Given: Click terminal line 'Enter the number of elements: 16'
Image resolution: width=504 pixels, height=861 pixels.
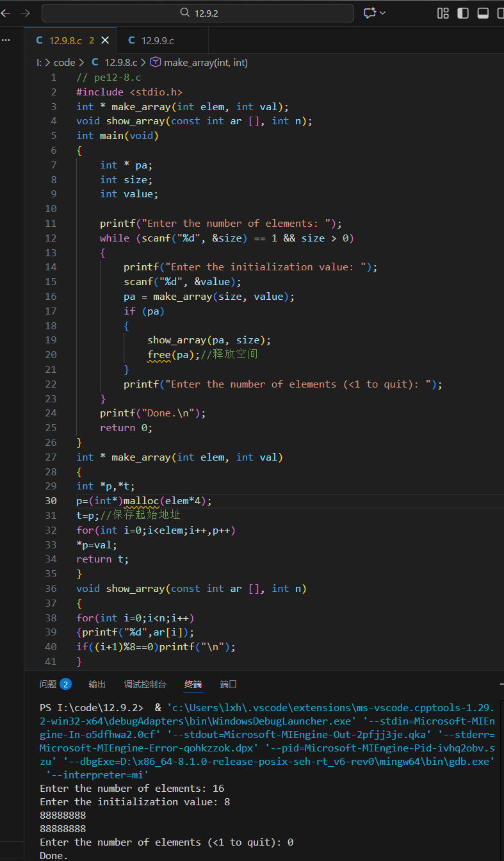Looking at the screenshot, I should (x=132, y=788).
